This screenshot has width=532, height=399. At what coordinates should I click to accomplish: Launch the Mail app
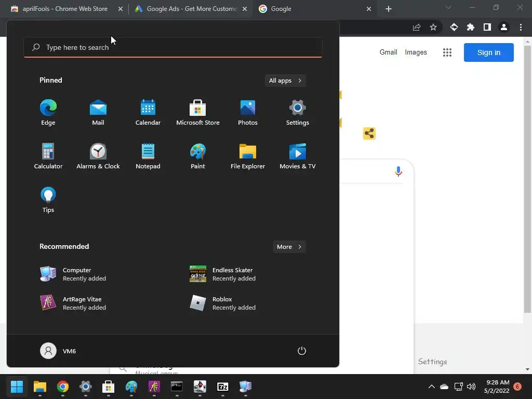(98, 113)
